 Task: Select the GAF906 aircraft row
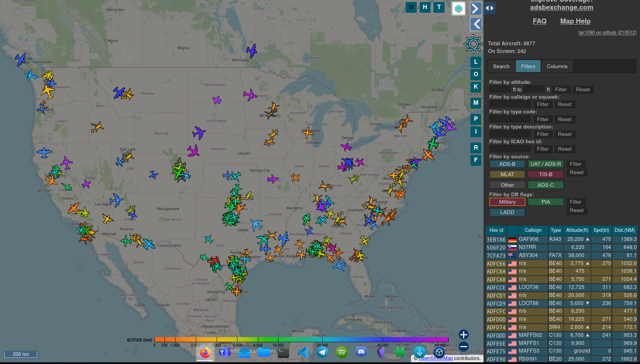click(x=561, y=239)
